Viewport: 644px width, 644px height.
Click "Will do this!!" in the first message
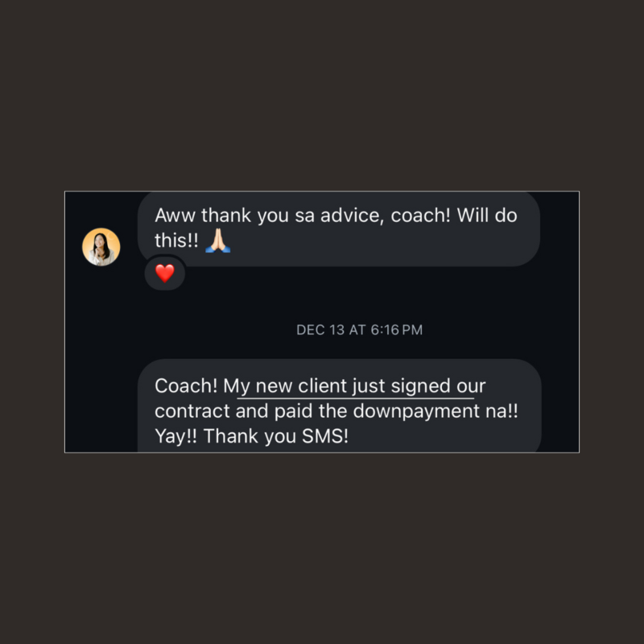pyautogui.click(x=487, y=217)
